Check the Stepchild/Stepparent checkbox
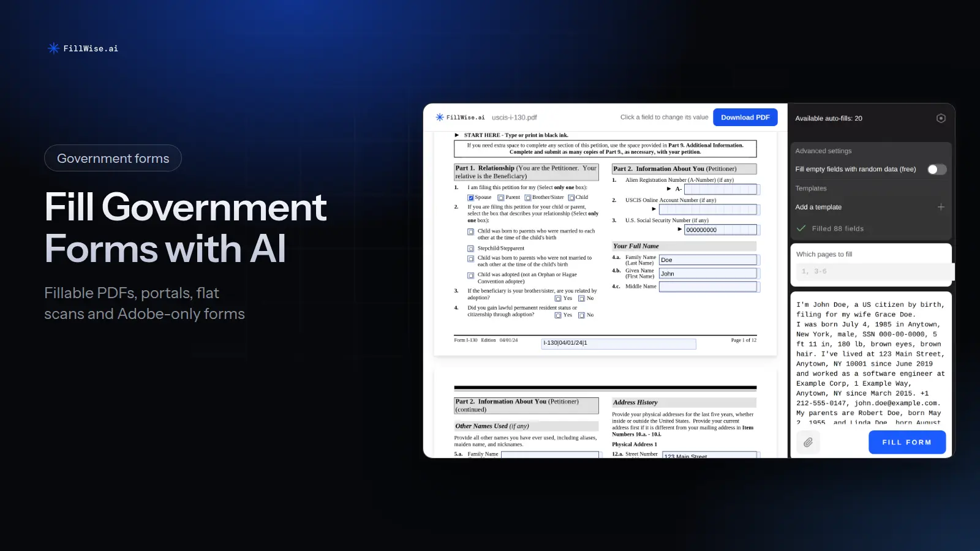The height and width of the screenshot is (551, 980). pyautogui.click(x=470, y=249)
